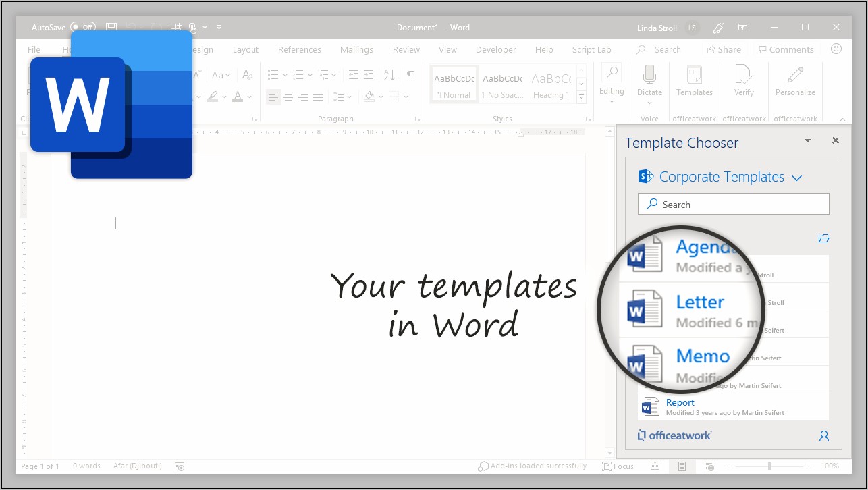This screenshot has height=490, width=868.
Task: Click the zoom out minus button
Action: point(730,466)
